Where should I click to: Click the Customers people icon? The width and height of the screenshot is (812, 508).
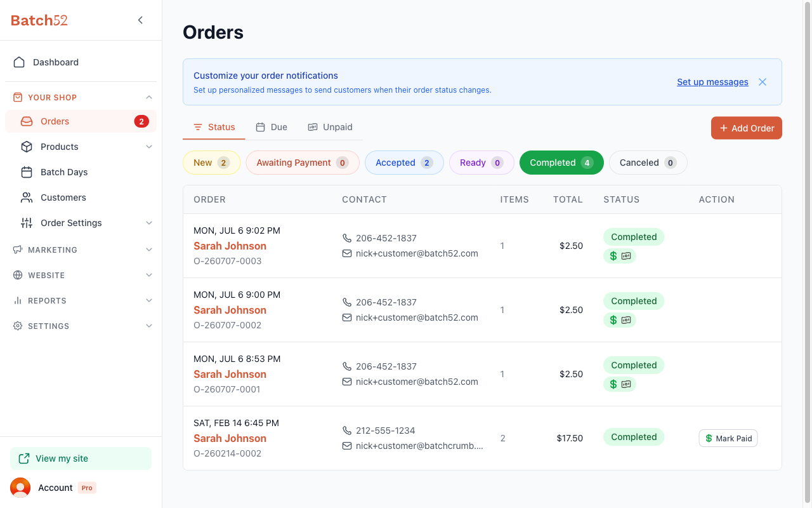pyautogui.click(x=27, y=197)
